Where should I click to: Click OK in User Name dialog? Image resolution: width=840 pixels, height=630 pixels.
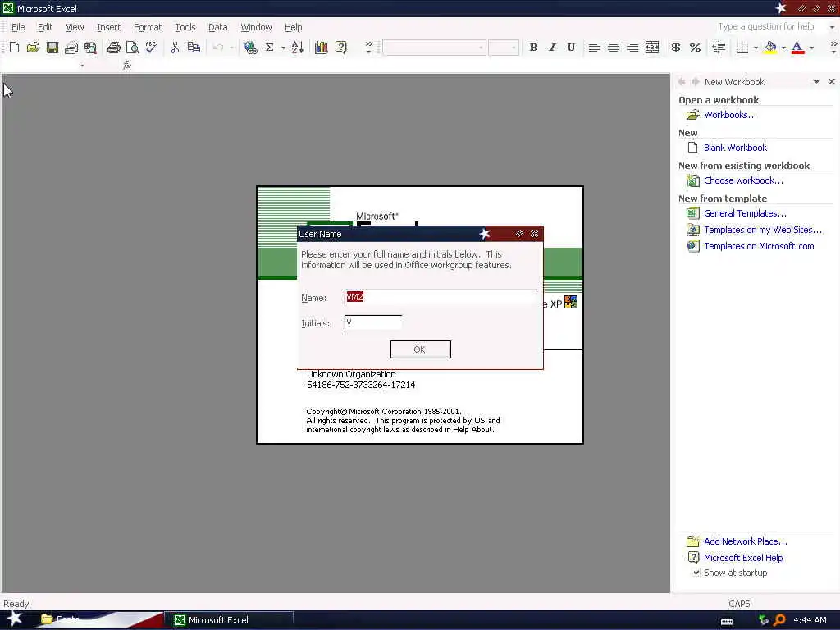point(421,349)
